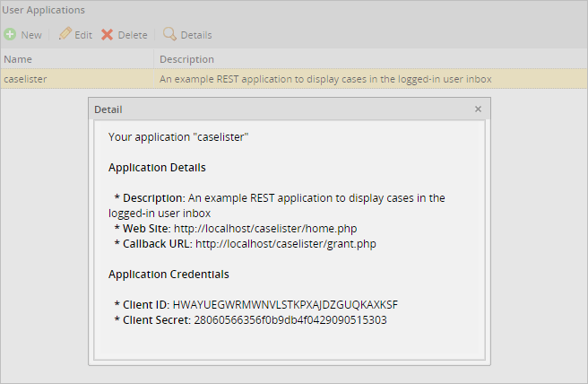Sort by the Name column header
This screenshot has width=588, height=384.
coord(18,59)
